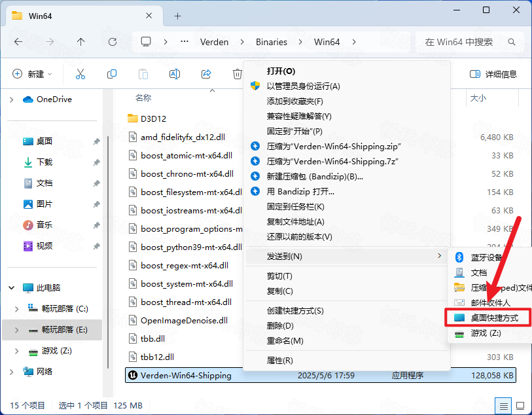Viewport: 532px width, 415px height.
Task: Open 视频 in the sidebar
Action: 44,246
